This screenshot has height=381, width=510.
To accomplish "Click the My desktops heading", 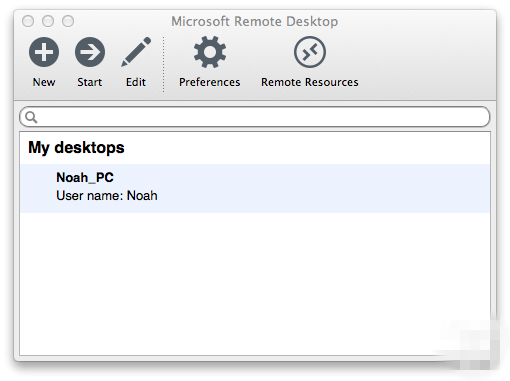I will tap(76, 147).
